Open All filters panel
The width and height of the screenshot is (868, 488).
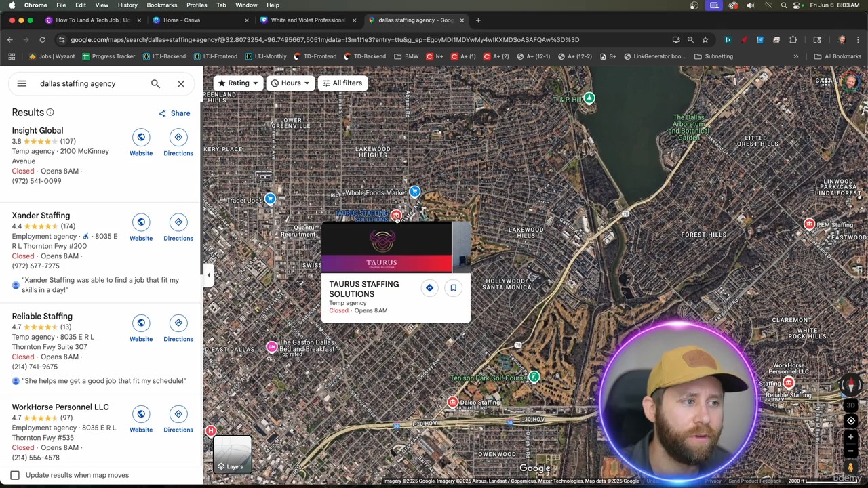(342, 83)
